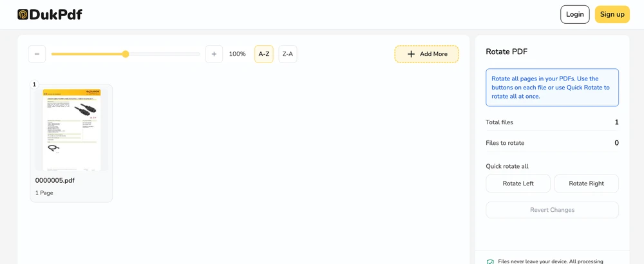Click the '1 Page' label
Screen dimensions: 644x264
pyautogui.click(x=44, y=193)
